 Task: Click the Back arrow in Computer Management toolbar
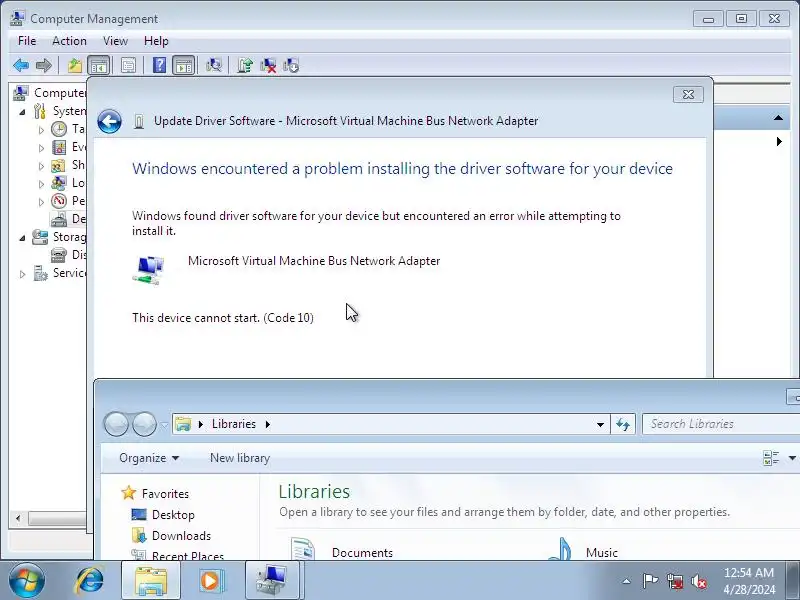pyautogui.click(x=21, y=65)
